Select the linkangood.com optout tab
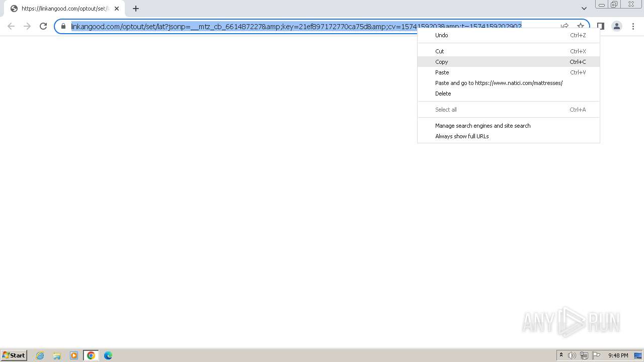Screen dimensions: 644x362 coord(64,9)
